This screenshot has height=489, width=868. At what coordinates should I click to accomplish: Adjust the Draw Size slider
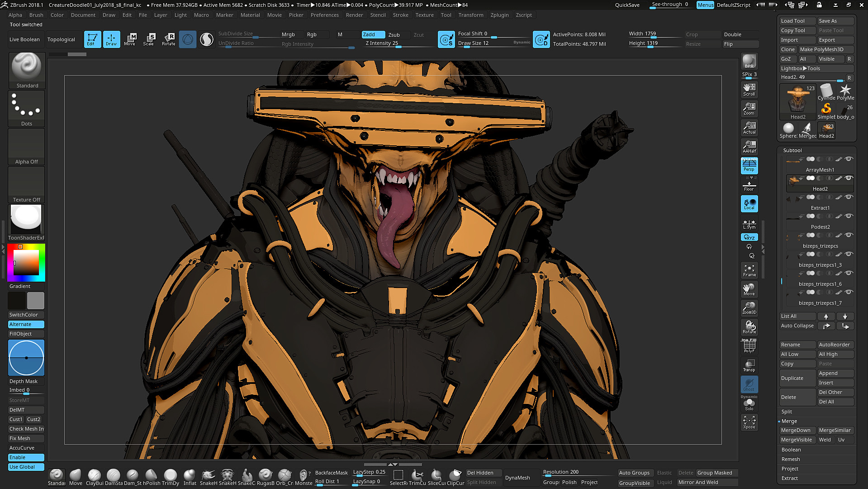(493, 43)
